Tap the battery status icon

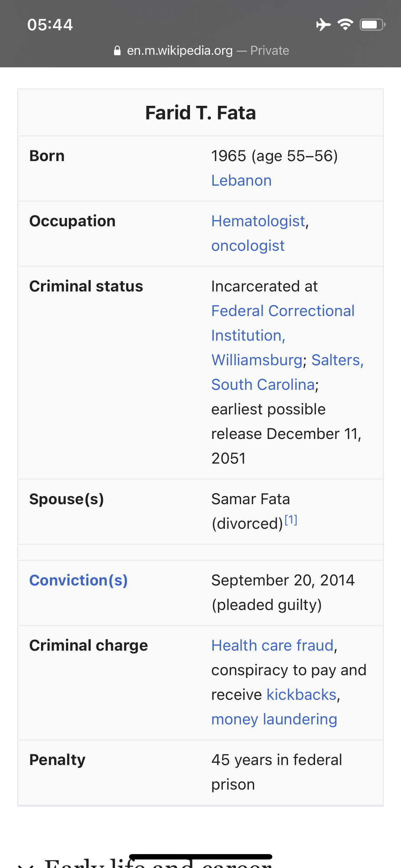click(x=372, y=25)
